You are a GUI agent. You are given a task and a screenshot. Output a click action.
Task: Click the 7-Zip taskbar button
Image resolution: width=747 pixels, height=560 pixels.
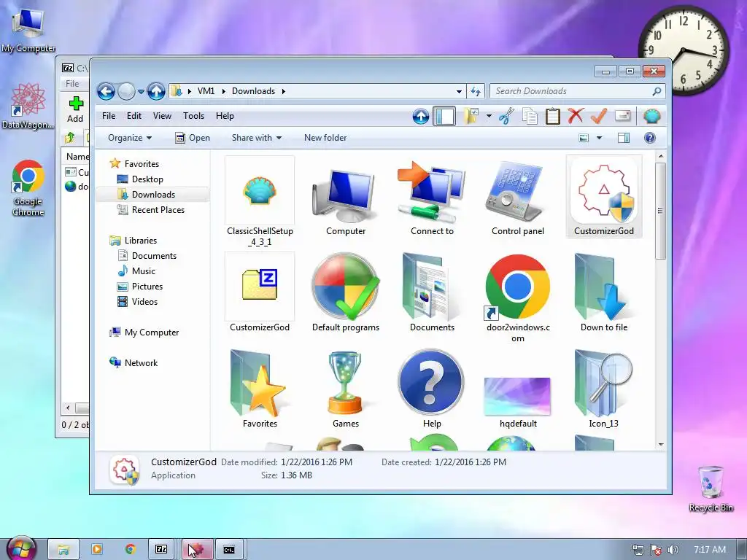[x=161, y=549]
